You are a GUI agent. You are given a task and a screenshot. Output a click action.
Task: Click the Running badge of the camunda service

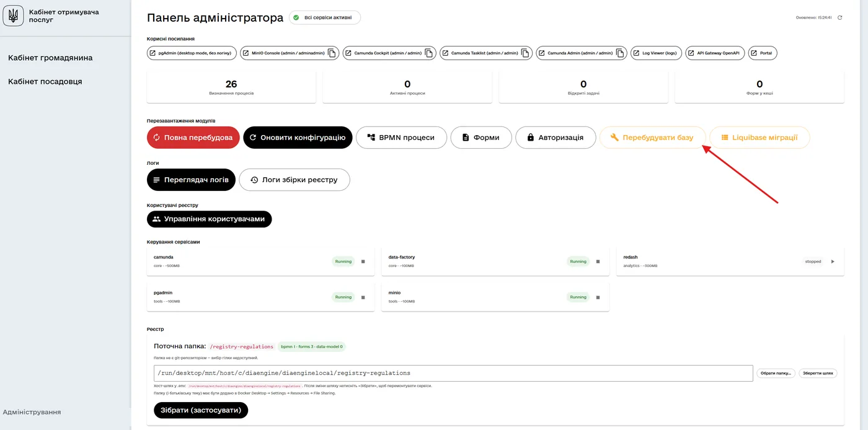(343, 261)
